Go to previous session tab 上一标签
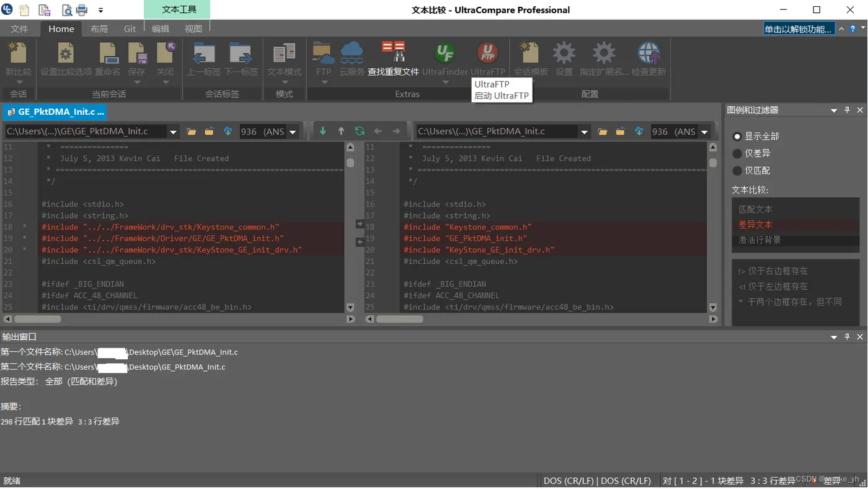The image size is (868, 489). (204, 59)
